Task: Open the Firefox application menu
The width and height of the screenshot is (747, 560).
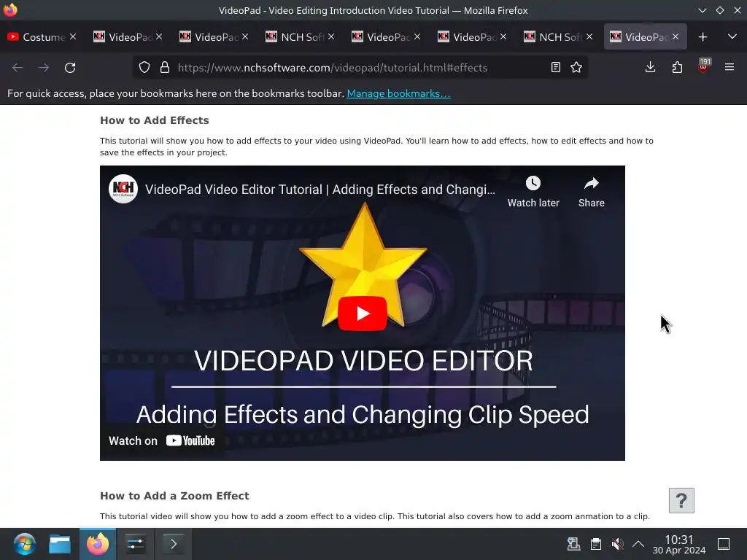Action: click(x=729, y=67)
